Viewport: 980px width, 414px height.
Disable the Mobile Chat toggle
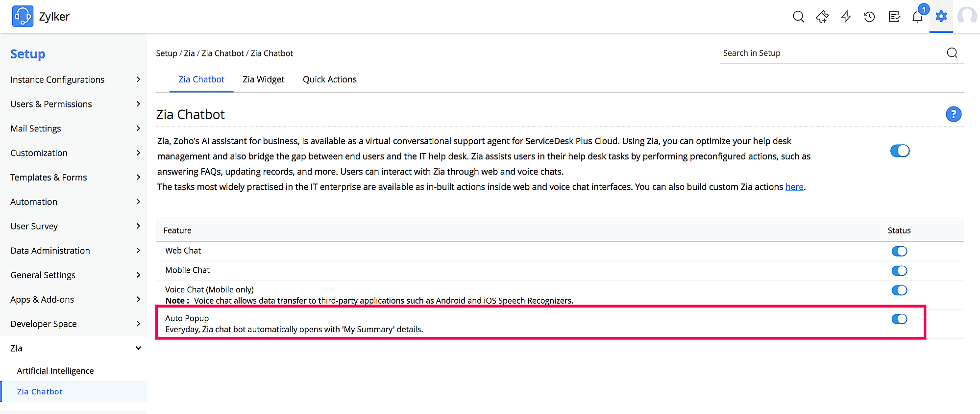click(899, 271)
